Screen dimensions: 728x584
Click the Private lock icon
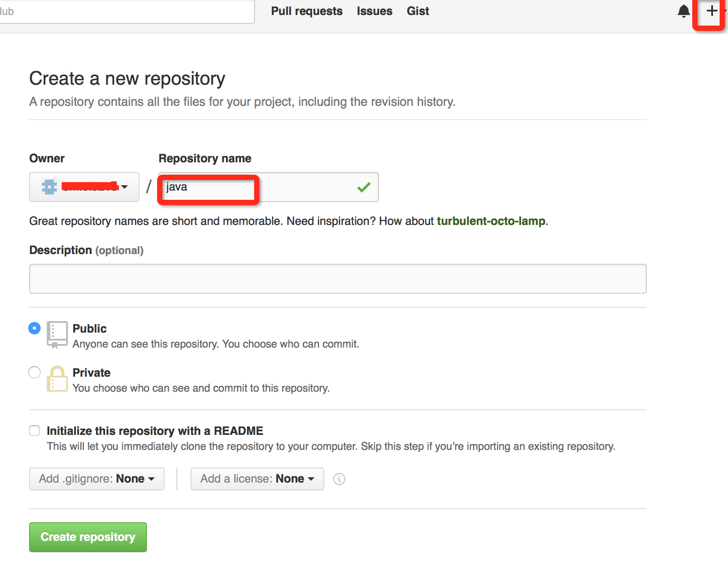point(57,379)
